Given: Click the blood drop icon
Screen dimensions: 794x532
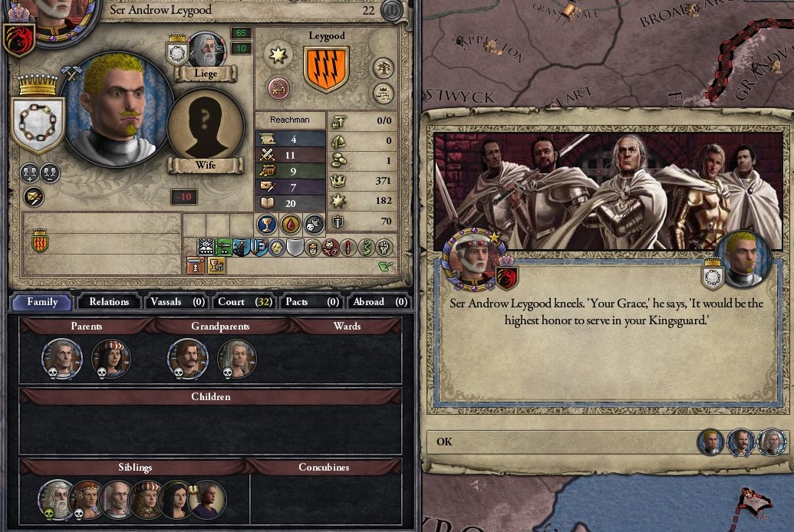Looking at the screenshot, I should (291, 225).
